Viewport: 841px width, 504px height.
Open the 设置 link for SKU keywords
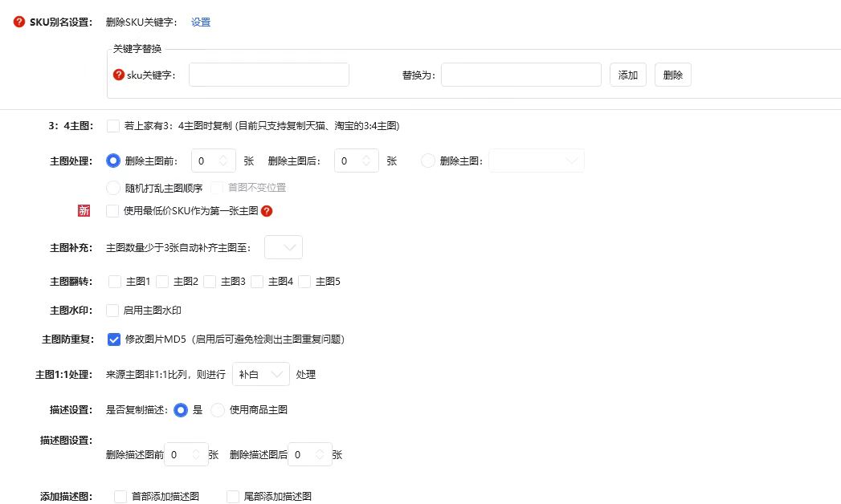click(199, 22)
